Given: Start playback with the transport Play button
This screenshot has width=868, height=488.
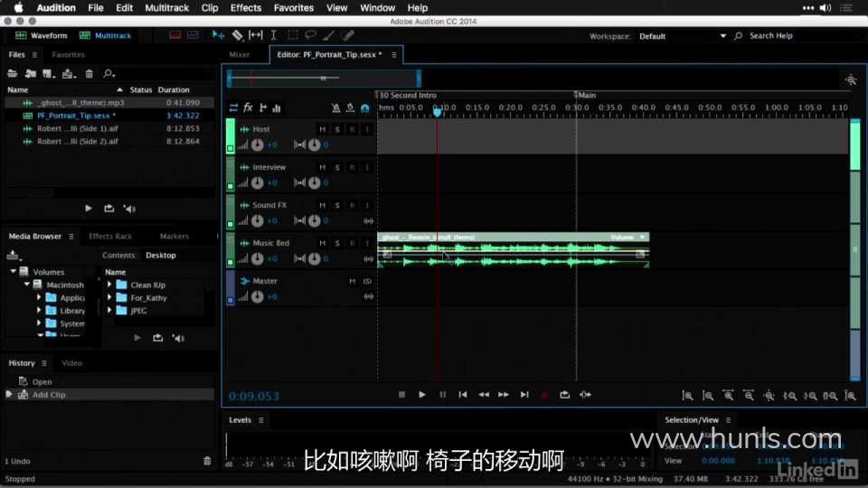Looking at the screenshot, I should 422,395.
